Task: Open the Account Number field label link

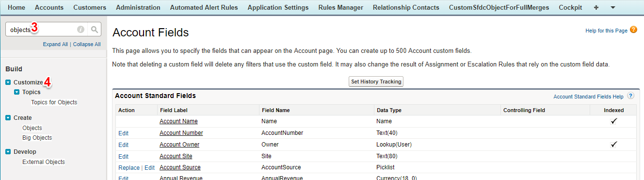Action: coord(181,133)
